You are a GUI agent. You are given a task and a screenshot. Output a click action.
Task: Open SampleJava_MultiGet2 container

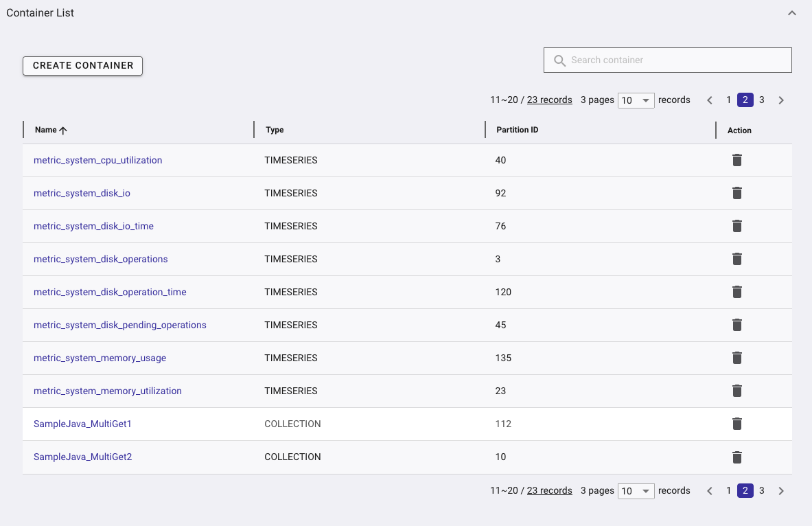tap(83, 457)
